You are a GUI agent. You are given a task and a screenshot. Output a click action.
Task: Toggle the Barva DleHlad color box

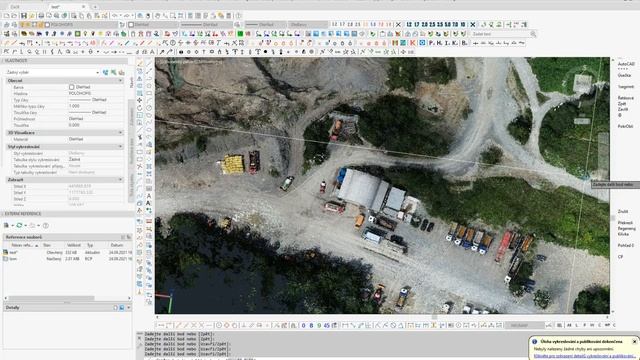pos(71,87)
